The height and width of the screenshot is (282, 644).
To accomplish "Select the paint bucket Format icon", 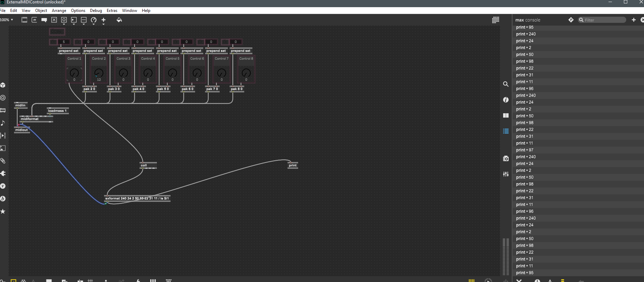I will click(x=119, y=20).
